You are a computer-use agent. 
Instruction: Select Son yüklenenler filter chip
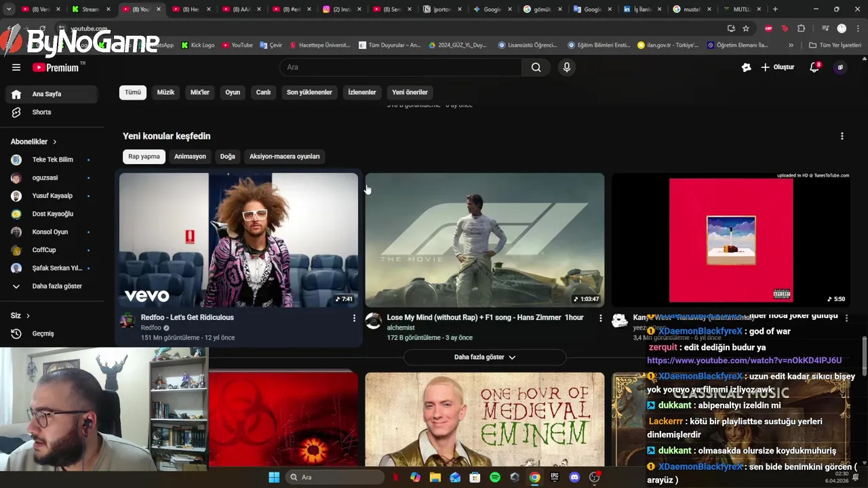pyautogui.click(x=309, y=92)
